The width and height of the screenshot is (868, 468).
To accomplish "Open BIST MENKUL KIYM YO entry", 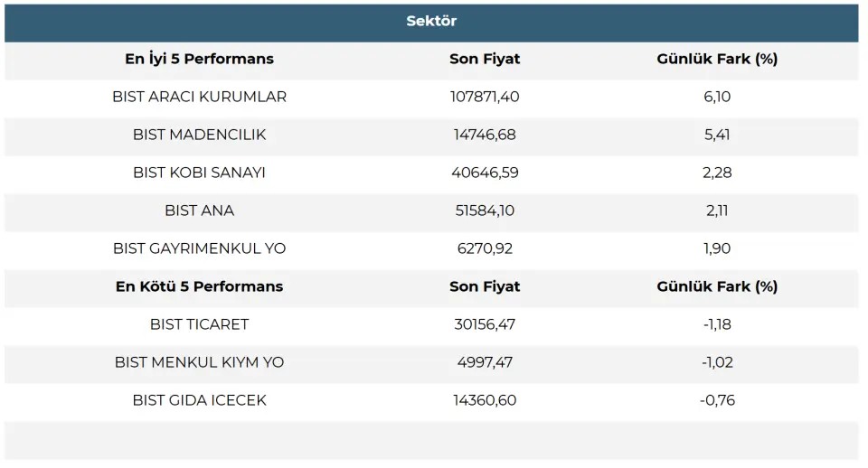I will 199,362.
